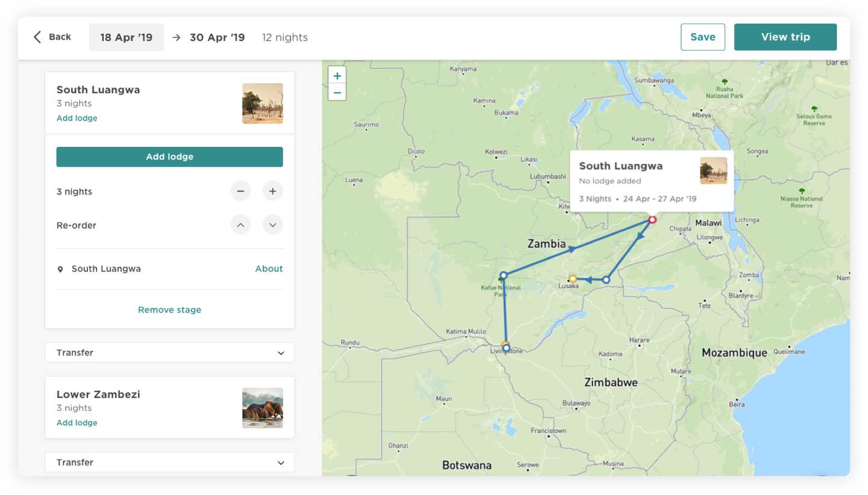Click Add lodge link under Lower Zambezi
The width and height of the screenshot is (868, 495).
[x=77, y=423]
